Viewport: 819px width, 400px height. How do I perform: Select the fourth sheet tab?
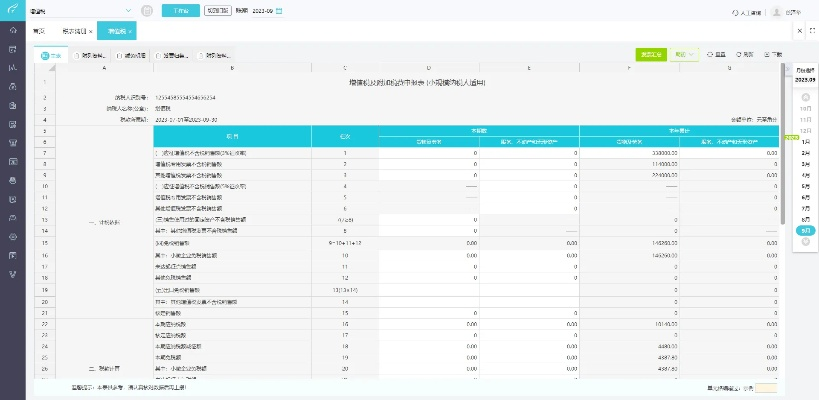(x=172, y=55)
